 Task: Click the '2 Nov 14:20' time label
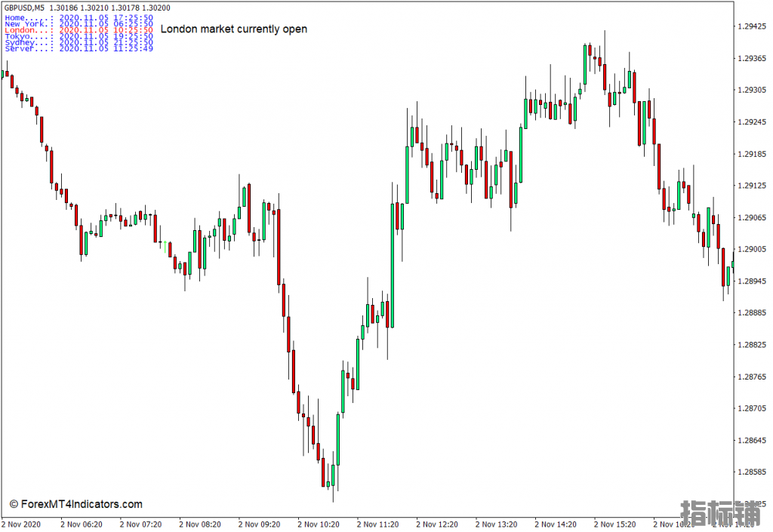(555, 524)
